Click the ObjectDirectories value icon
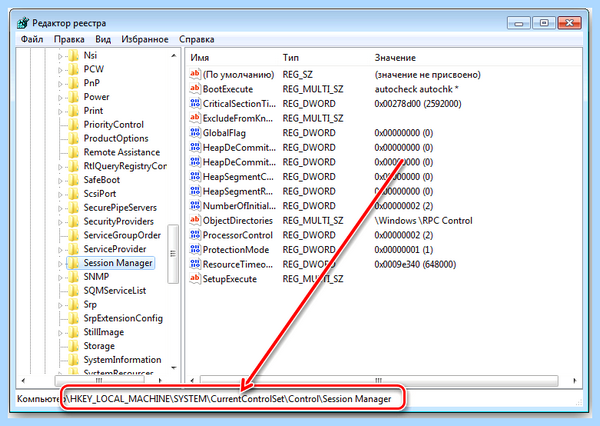This screenshot has height=426, width=600. pos(195,220)
